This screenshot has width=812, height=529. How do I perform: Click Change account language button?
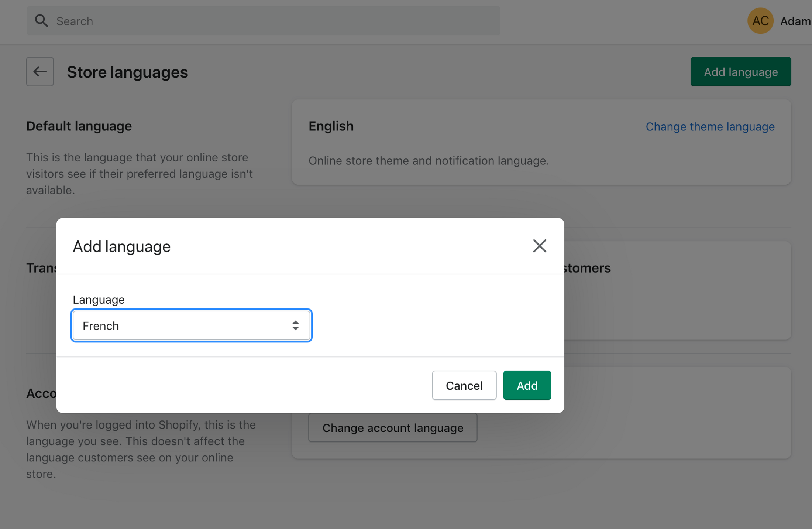pos(393,428)
